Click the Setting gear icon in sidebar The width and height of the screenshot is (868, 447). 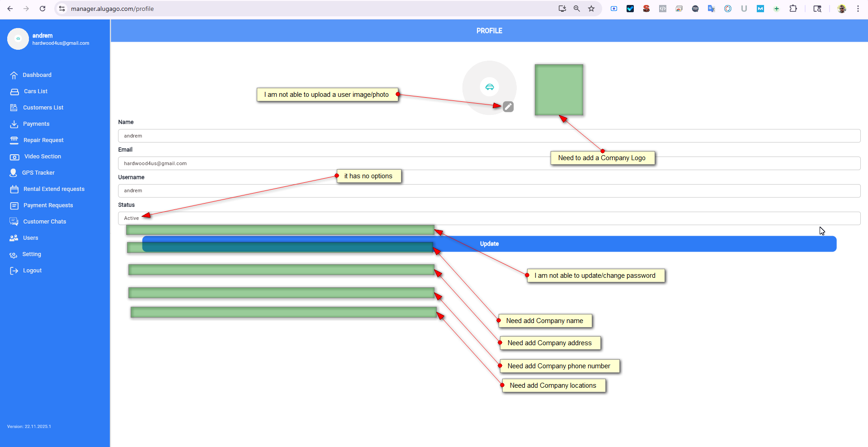tap(14, 255)
